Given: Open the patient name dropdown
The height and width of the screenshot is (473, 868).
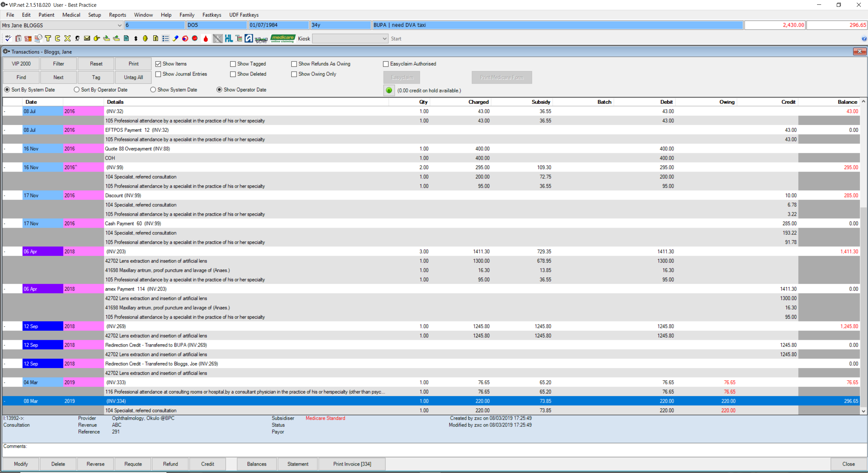Looking at the screenshot, I should [120, 25].
